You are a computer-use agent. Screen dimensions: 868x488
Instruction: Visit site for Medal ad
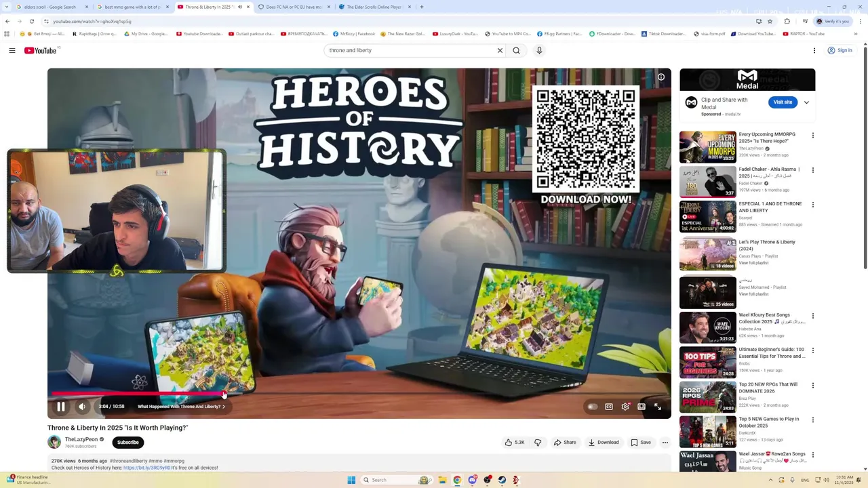(x=783, y=102)
